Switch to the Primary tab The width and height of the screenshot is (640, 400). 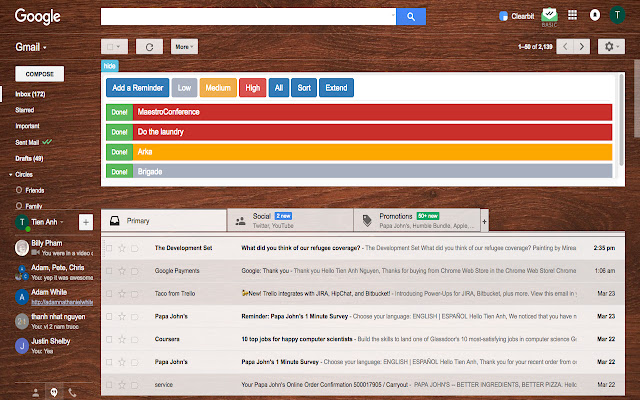click(164, 221)
